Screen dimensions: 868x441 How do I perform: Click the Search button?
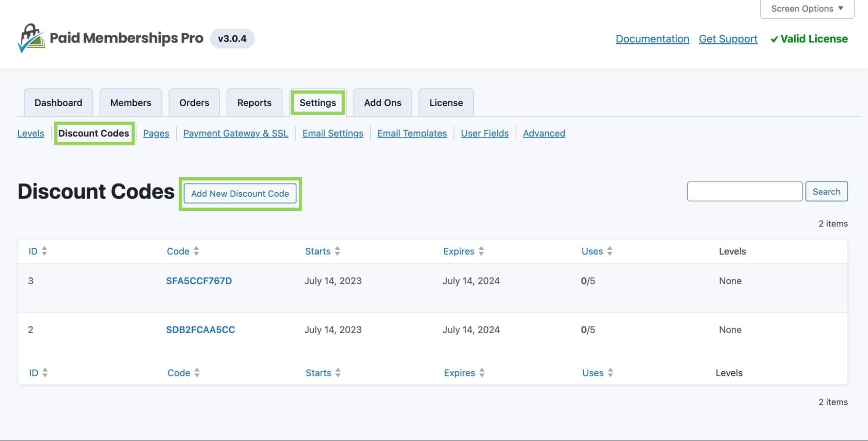(826, 191)
